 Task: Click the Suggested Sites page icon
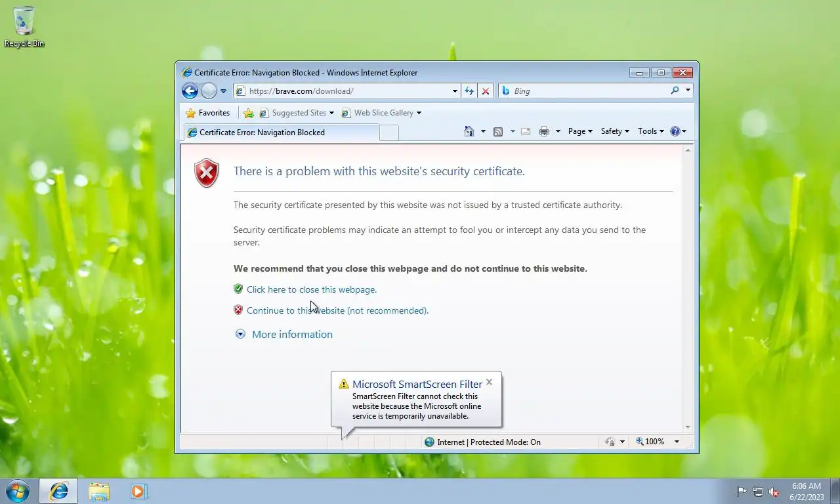click(264, 113)
